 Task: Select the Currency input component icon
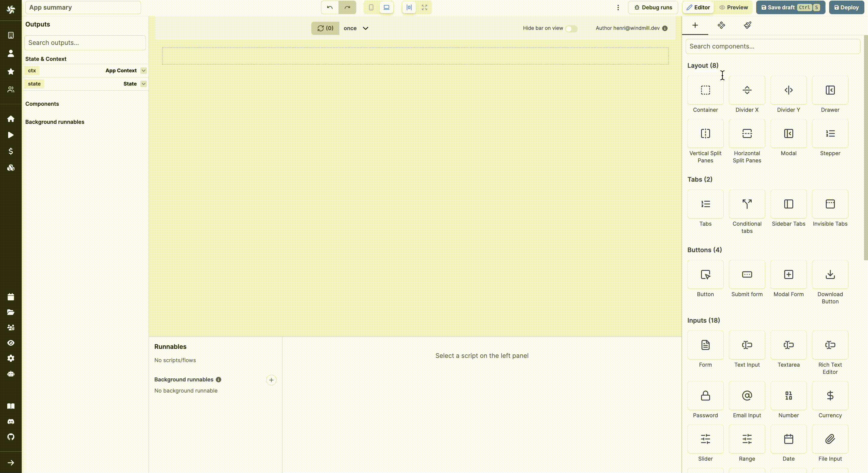[x=830, y=395]
